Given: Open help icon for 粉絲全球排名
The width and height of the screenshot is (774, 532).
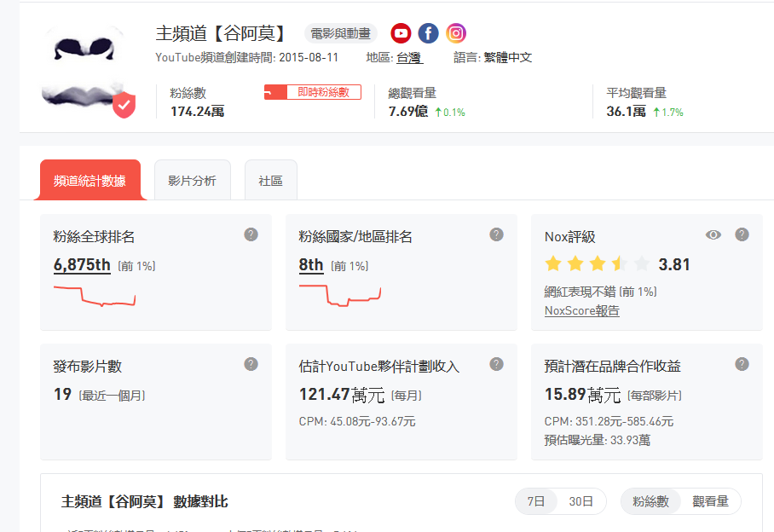Looking at the screenshot, I should tap(251, 234).
